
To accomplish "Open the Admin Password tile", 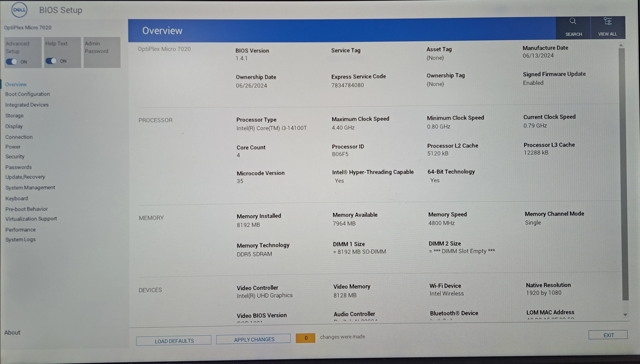I will (102, 52).
